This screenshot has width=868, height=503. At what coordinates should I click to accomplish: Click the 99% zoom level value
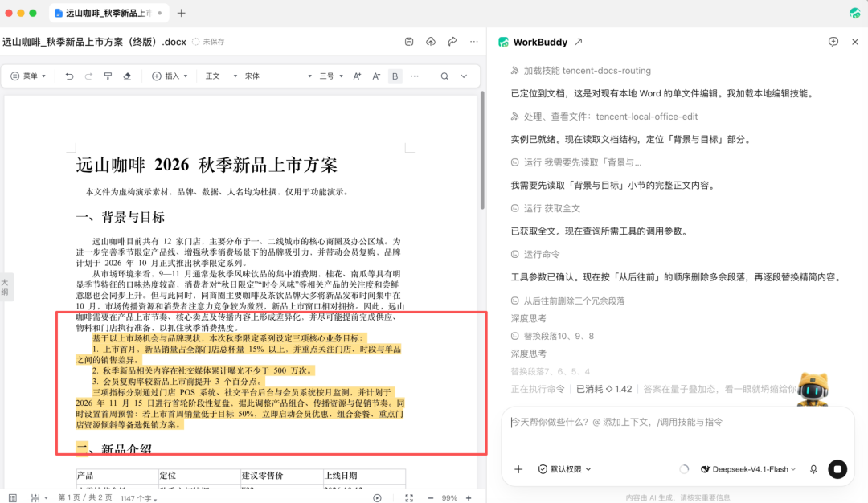(449, 498)
